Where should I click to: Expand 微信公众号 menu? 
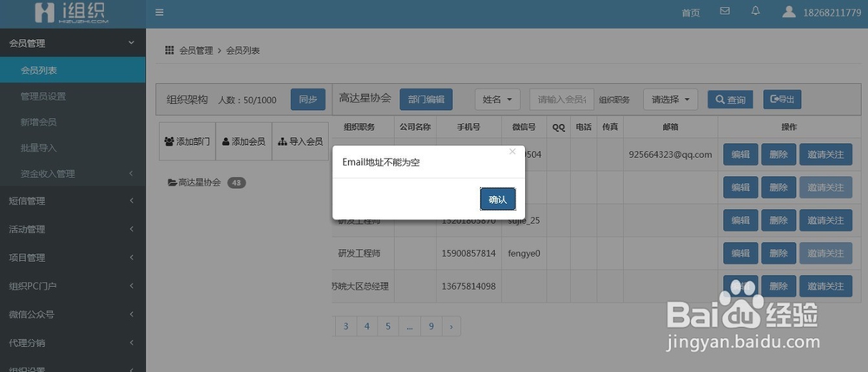coord(73,315)
